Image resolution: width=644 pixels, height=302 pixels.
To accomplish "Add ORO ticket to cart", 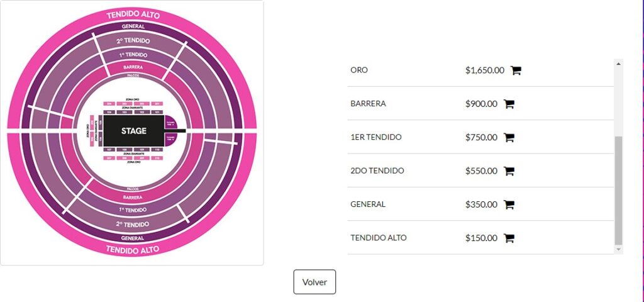I will (x=516, y=70).
